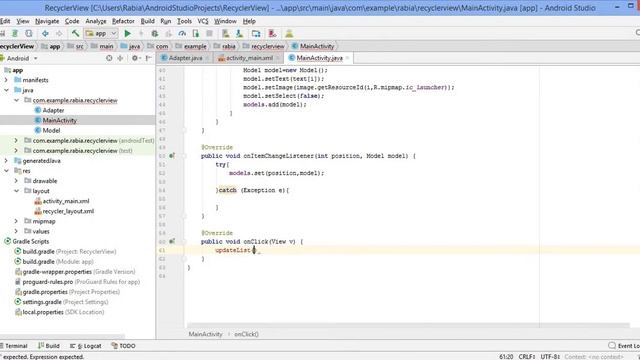Screen dimensions: 640x360
Task: Open the app run configuration dropdown
Action: 101,33
